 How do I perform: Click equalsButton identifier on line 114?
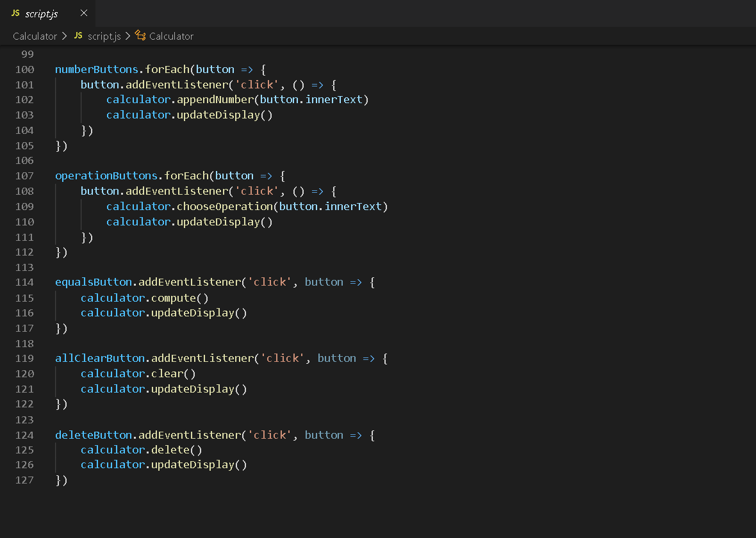(94, 282)
